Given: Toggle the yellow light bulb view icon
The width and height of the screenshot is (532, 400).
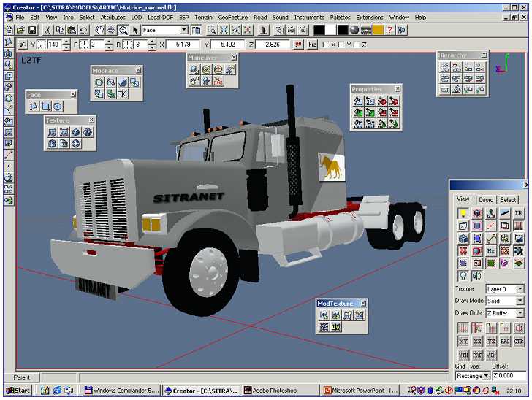Looking at the screenshot, I should coord(463,213).
